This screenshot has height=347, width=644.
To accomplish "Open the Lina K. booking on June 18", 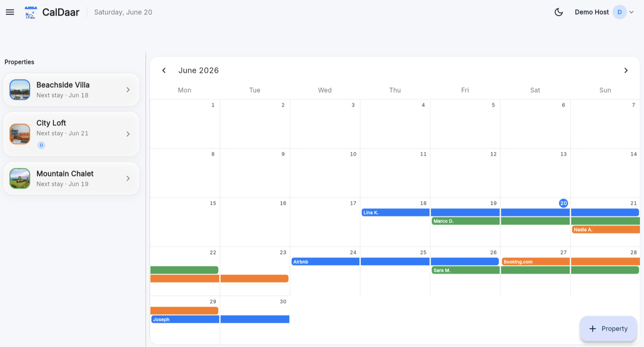I will pos(395,212).
